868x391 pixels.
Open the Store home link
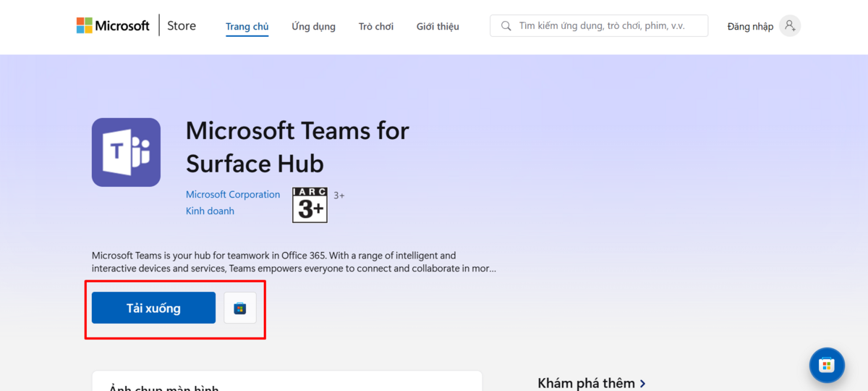182,26
